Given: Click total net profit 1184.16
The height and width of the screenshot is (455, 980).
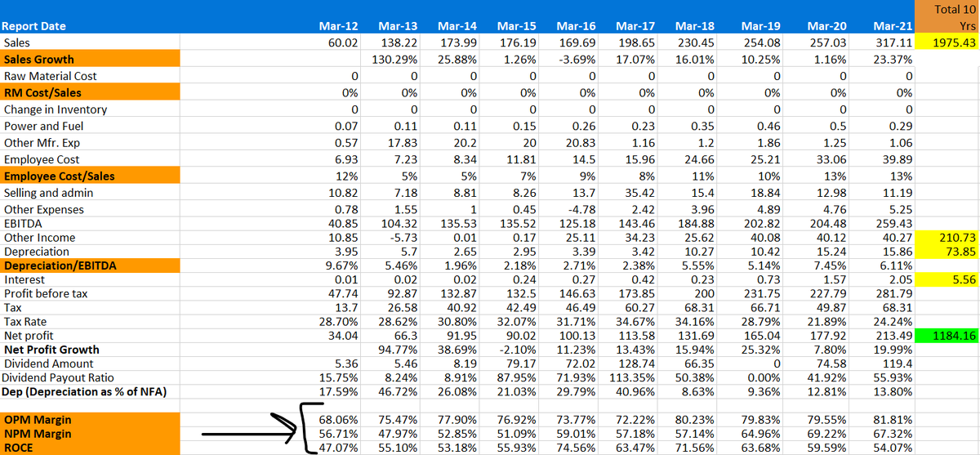Looking at the screenshot, I should [952, 335].
